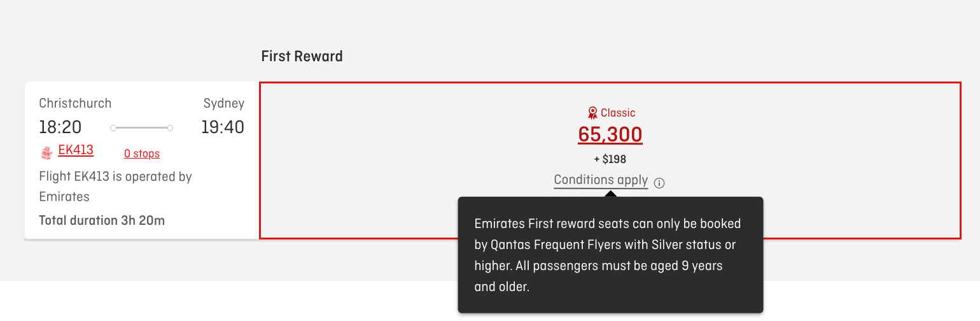The width and height of the screenshot is (980, 321).
Task: Open the 0 stops link
Action: pyautogui.click(x=141, y=153)
